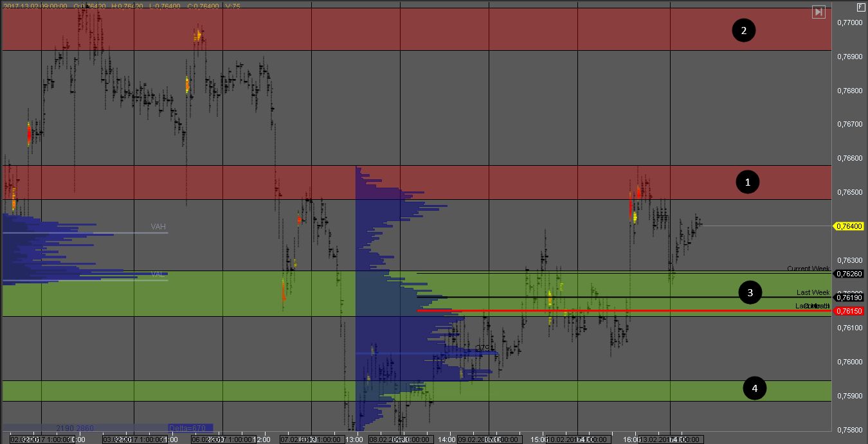Click the Last Week level line label
Screen dimensions: 868x444
click(813, 292)
